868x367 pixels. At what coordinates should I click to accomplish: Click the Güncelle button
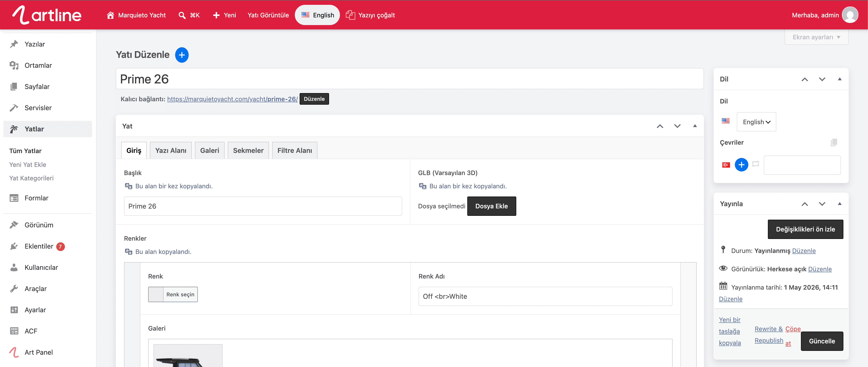[x=822, y=341]
